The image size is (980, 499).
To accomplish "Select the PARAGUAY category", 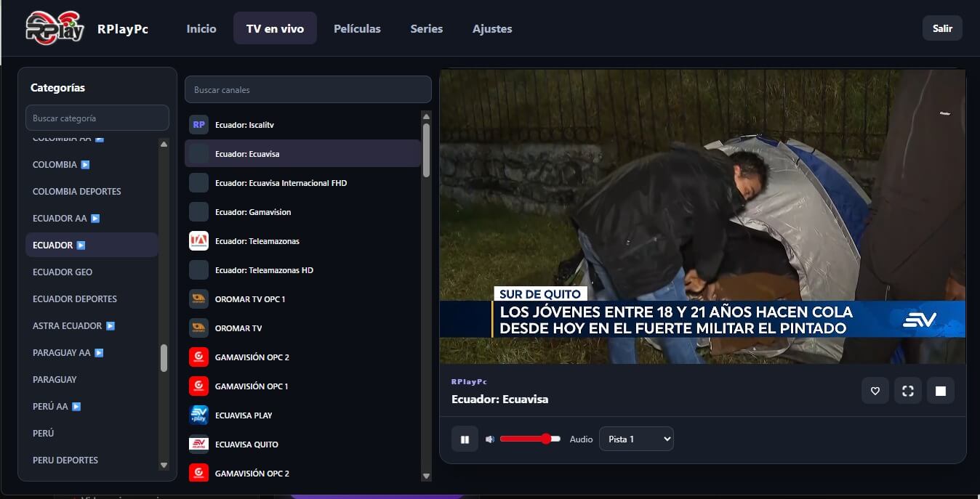I will pyautogui.click(x=92, y=380).
